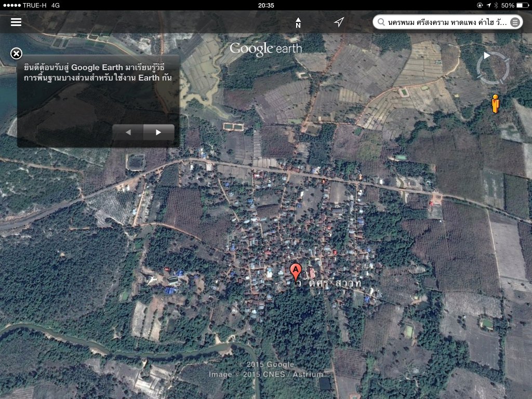Go to previous tutorial tip
Screen dimensions: 532x399
[x=128, y=132]
